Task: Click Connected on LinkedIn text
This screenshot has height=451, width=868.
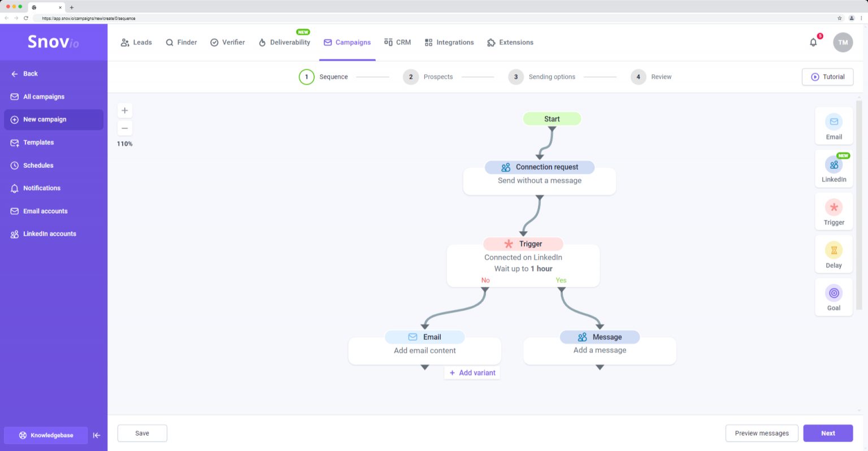Action: coord(523,258)
